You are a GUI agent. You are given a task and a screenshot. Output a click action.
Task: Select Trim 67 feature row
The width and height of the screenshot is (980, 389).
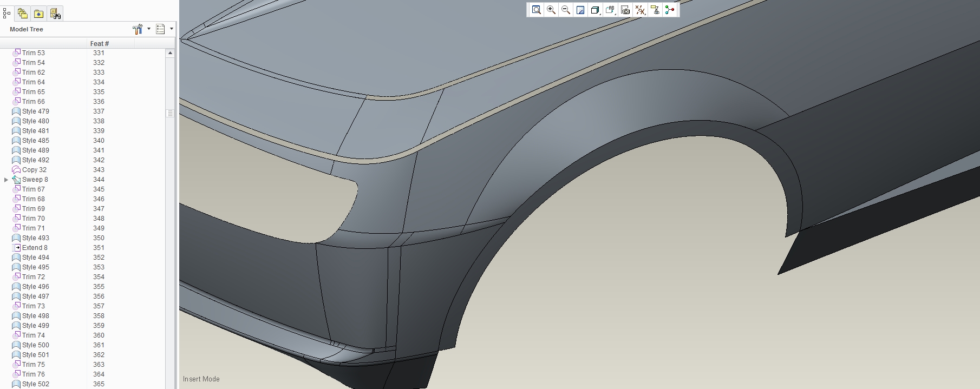click(x=34, y=189)
